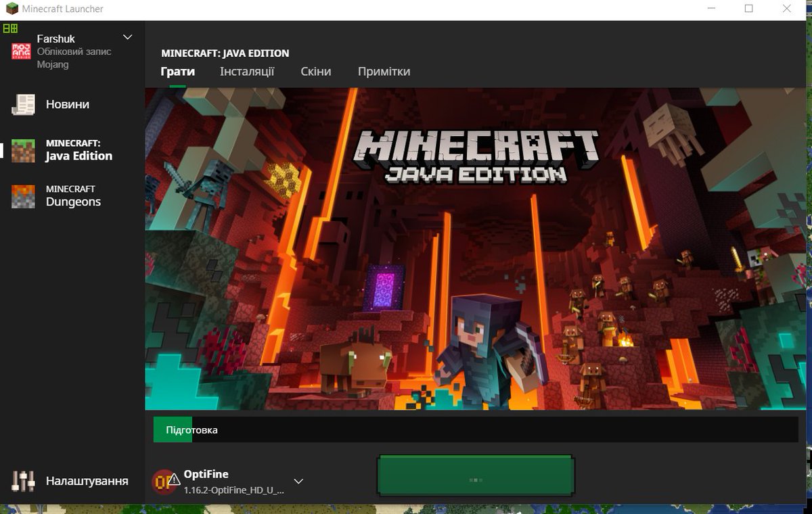Image resolution: width=812 pixels, height=514 pixels.
Task: Click the Mojang Studios logo
Action: coord(21,51)
